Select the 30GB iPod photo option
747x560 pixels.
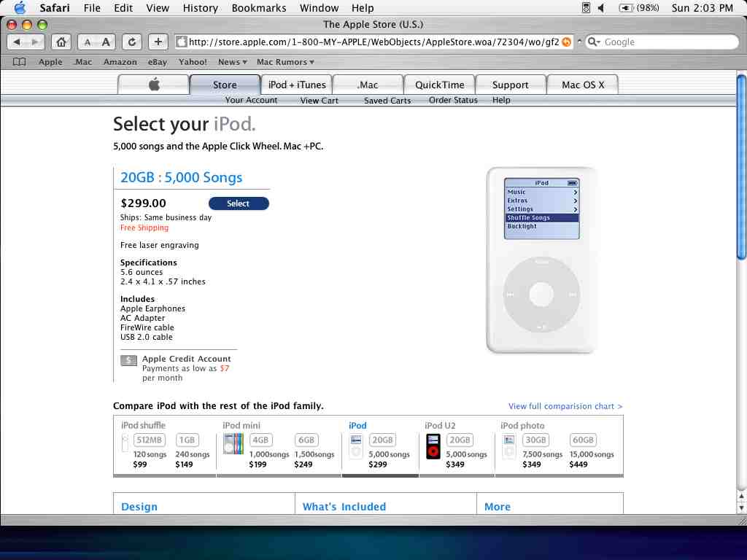point(535,440)
